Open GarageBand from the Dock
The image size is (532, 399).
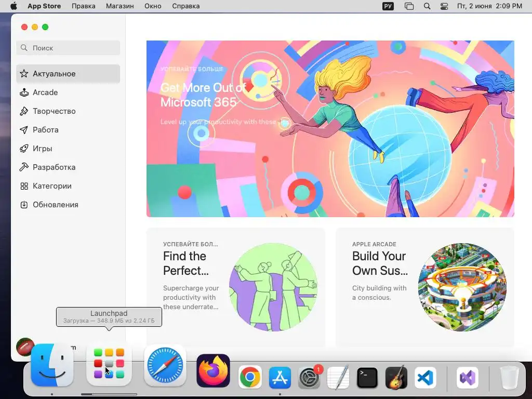(x=396, y=377)
